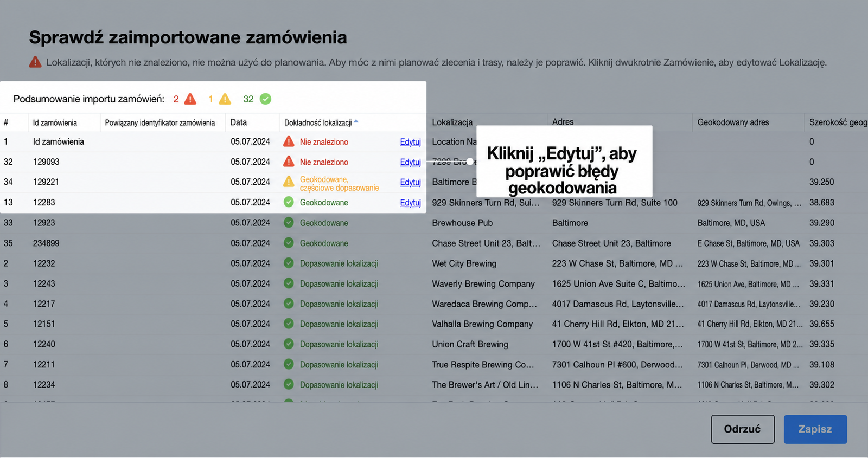Viewport: 868px width, 458px height.
Task: Click geocoded address 'E Chase St, Baltimore, MD, USA'
Action: tap(749, 243)
